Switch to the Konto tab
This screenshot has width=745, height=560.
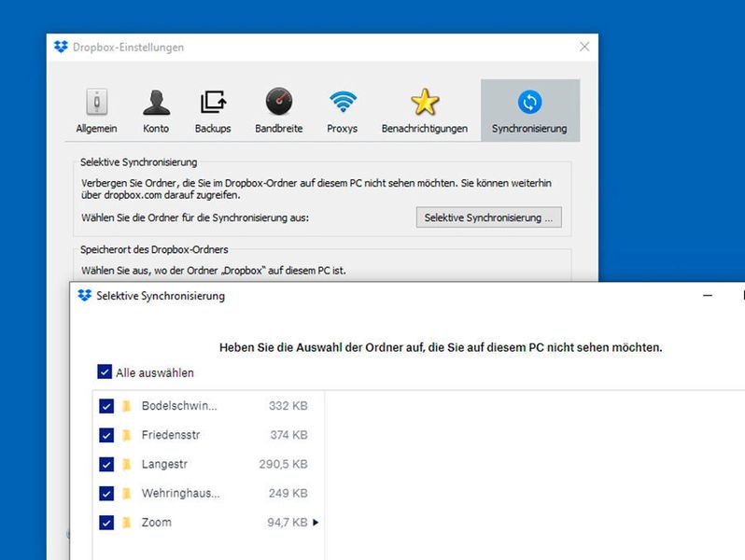pos(156,110)
